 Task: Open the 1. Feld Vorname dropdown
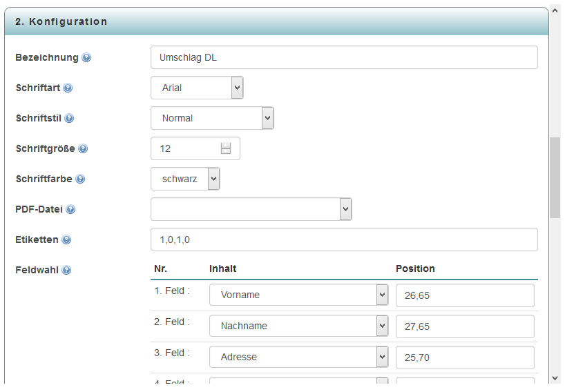pos(298,295)
